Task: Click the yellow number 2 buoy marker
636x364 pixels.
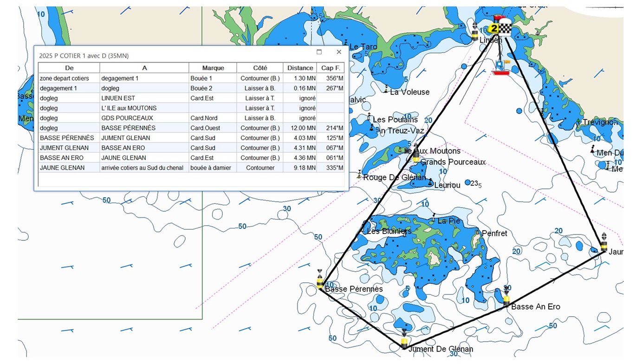Action: 494,28
